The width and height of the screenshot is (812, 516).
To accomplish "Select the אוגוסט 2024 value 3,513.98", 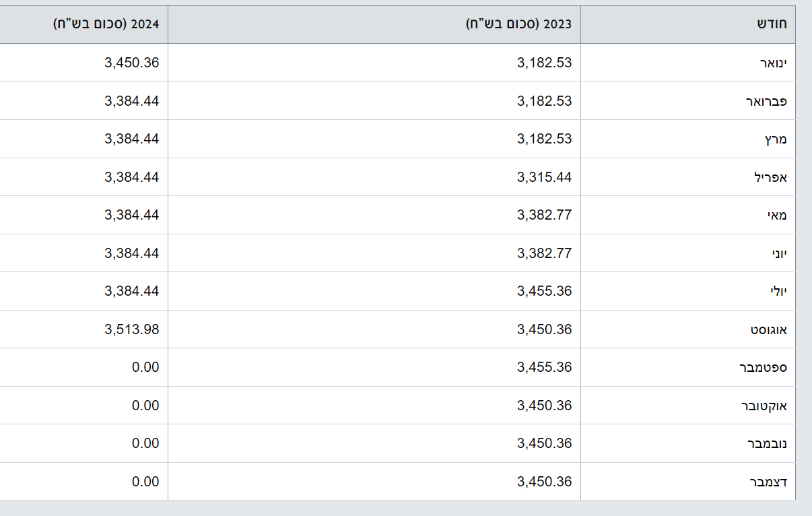I will (132, 329).
